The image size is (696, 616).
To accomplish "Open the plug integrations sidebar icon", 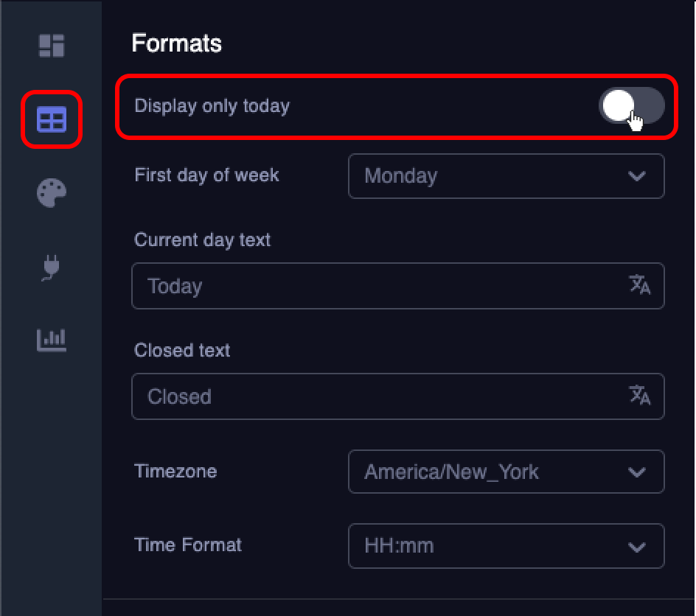I will 52,267.
